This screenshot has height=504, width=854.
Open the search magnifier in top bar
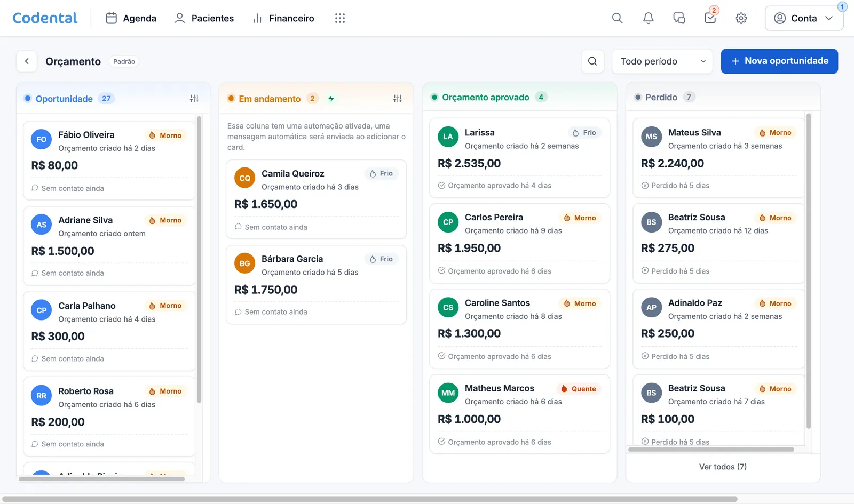pyautogui.click(x=617, y=18)
